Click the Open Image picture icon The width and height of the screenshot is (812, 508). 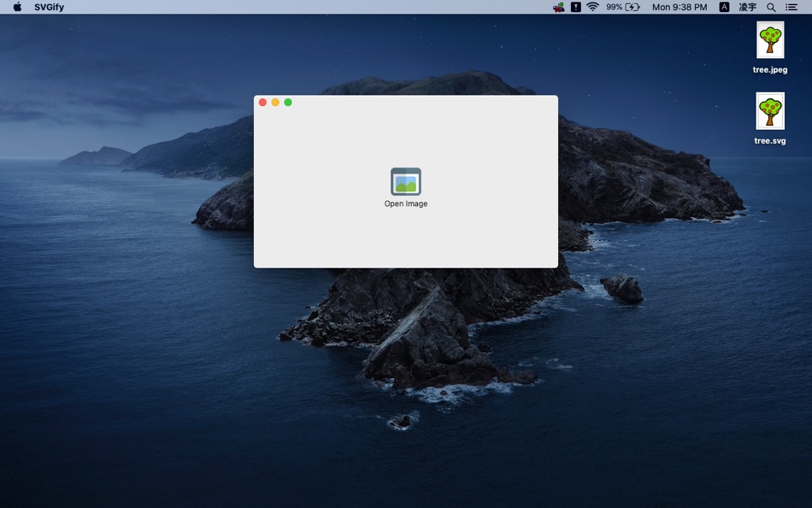[x=406, y=180]
